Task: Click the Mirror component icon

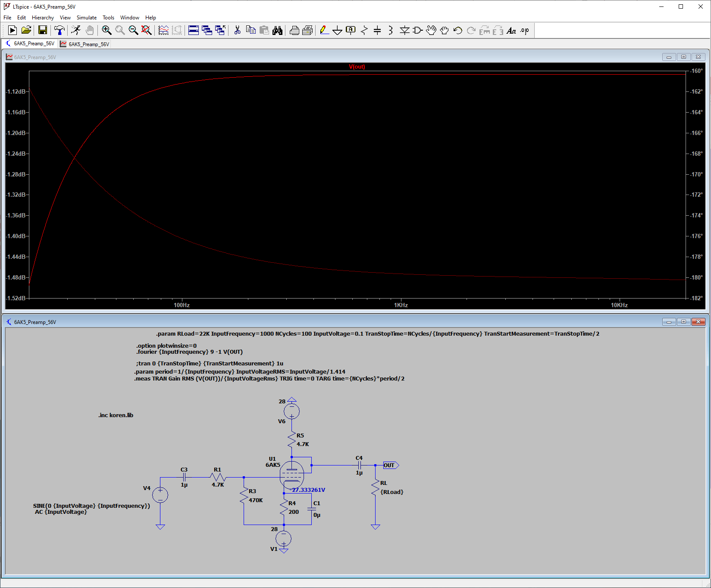Action: (498, 30)
